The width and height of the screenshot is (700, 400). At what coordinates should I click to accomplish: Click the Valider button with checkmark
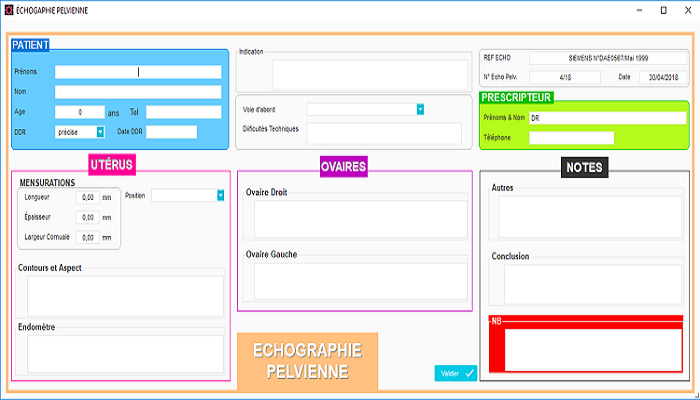pyautogui.click(x=456, y=373)
